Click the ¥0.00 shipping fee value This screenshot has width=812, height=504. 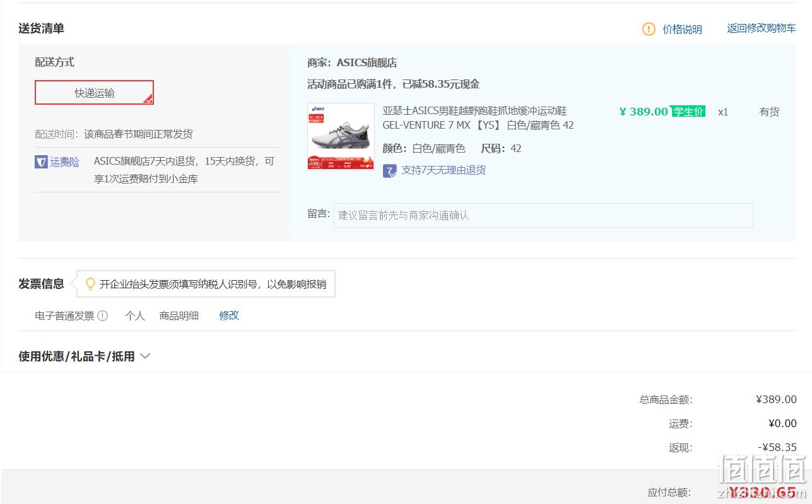(782, 424)
